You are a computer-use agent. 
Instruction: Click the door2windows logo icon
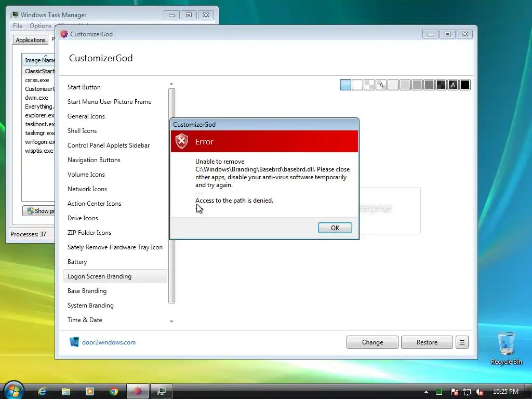pos(74,342)
